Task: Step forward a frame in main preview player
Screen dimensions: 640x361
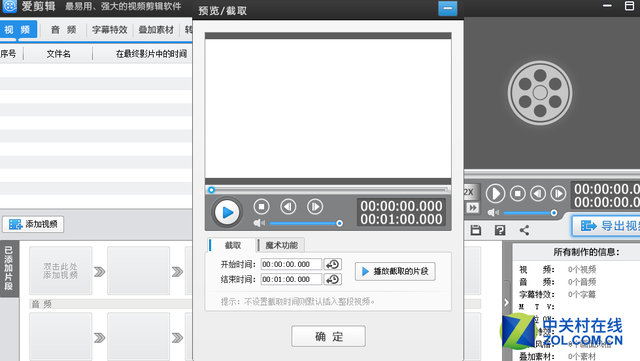Action: [x=558, y=193]
